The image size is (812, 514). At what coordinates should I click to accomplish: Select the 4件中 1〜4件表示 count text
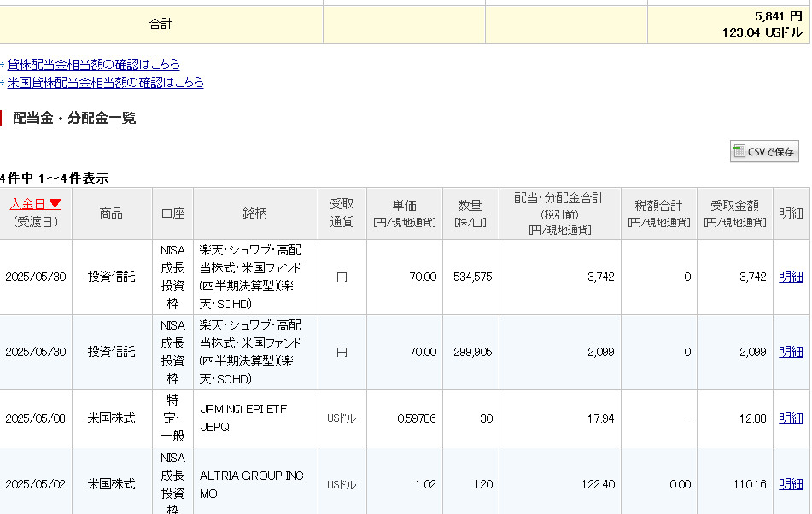click(55, 178)
